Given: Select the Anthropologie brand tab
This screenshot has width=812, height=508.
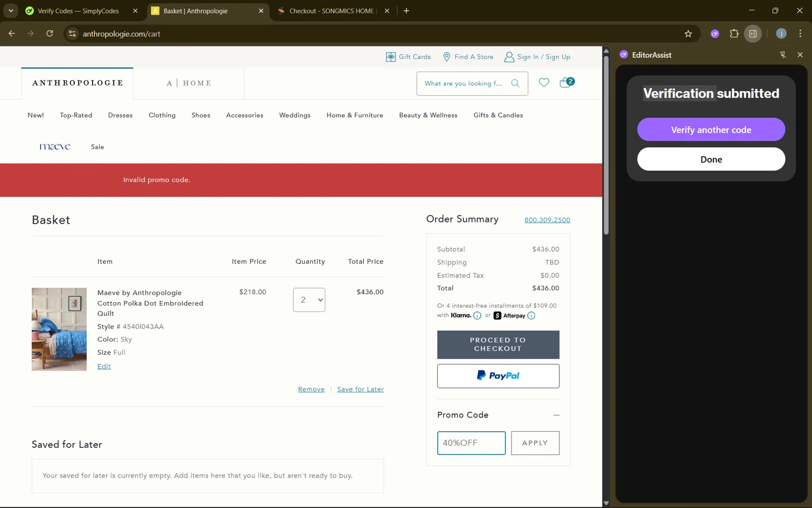Looking at the screenshot, I should pos(77,83).
